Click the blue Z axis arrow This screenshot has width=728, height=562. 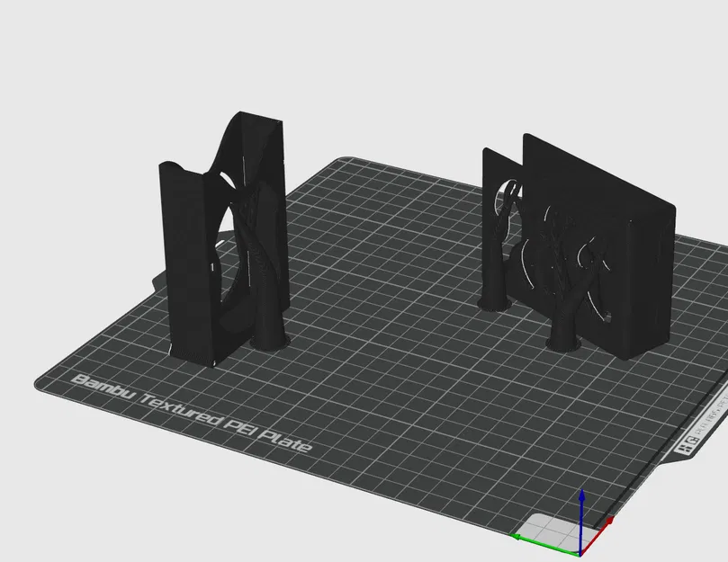581,521
